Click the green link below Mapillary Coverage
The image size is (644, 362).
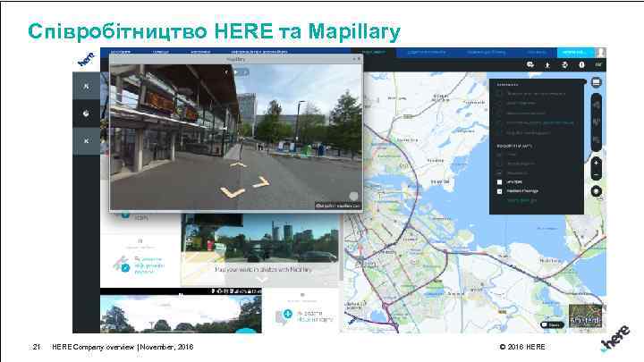(521, 200)
